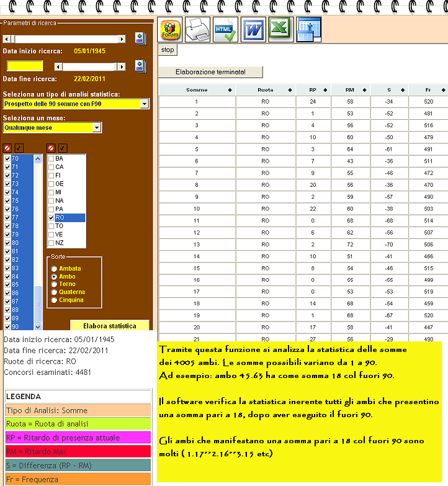Export table to Excel spreadsheet icon
Image resolution: width=448 pixels, height=486 pixels.
pos(281,30)
